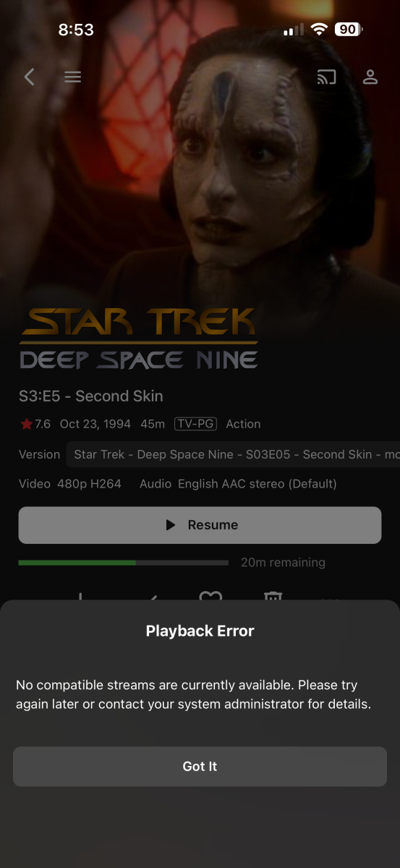
Task: Tap the Star Trek Deep Space Nine logo
Action: [138, 338]
